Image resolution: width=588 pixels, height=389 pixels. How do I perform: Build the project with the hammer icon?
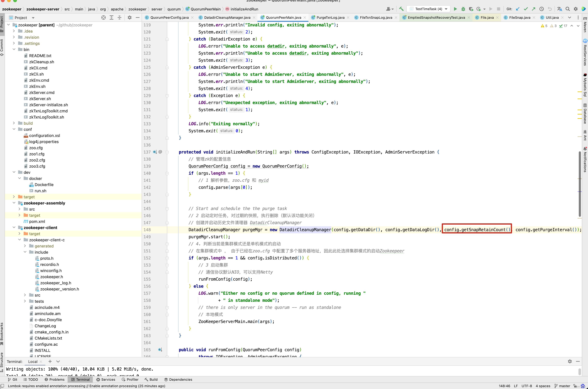tap(401, 9)
